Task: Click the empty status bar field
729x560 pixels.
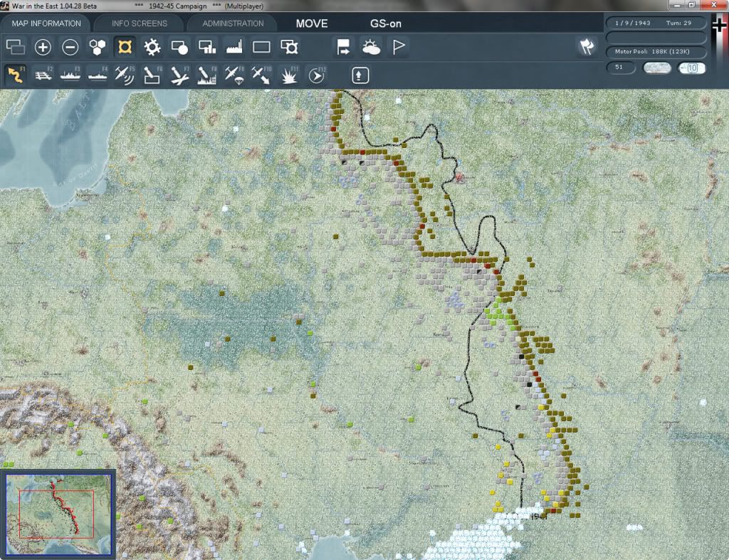Action: (x=656, y=37)
